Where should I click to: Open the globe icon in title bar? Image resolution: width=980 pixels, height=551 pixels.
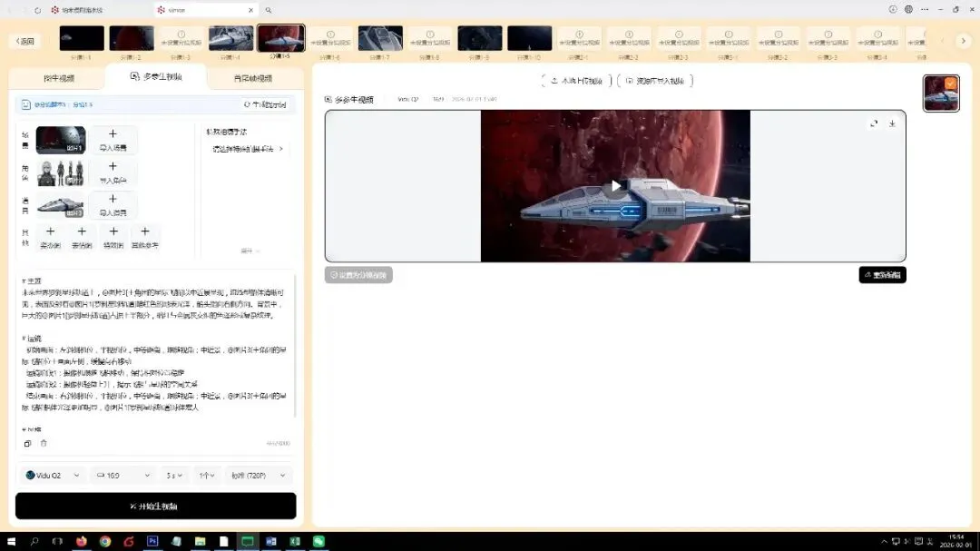click(x=908, y=9)
